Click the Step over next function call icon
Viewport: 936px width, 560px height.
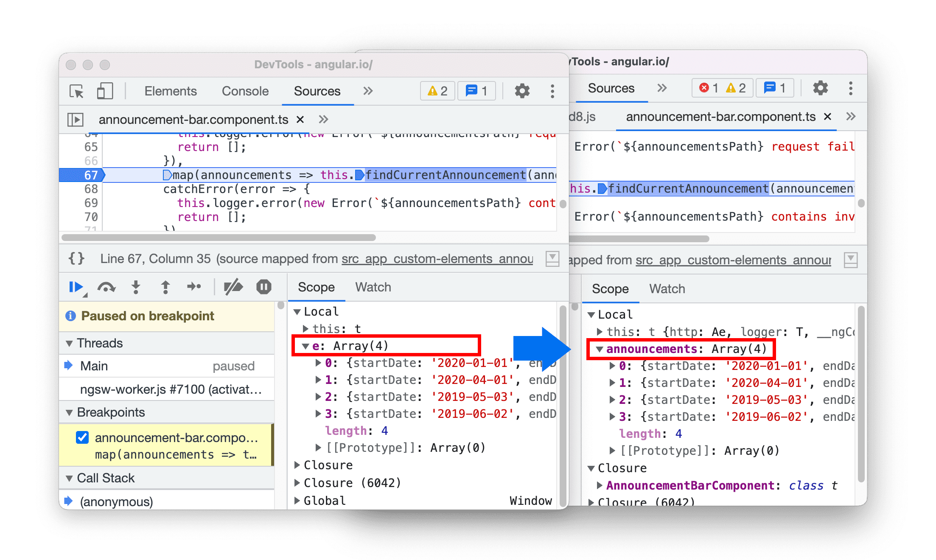click(108, 289)
